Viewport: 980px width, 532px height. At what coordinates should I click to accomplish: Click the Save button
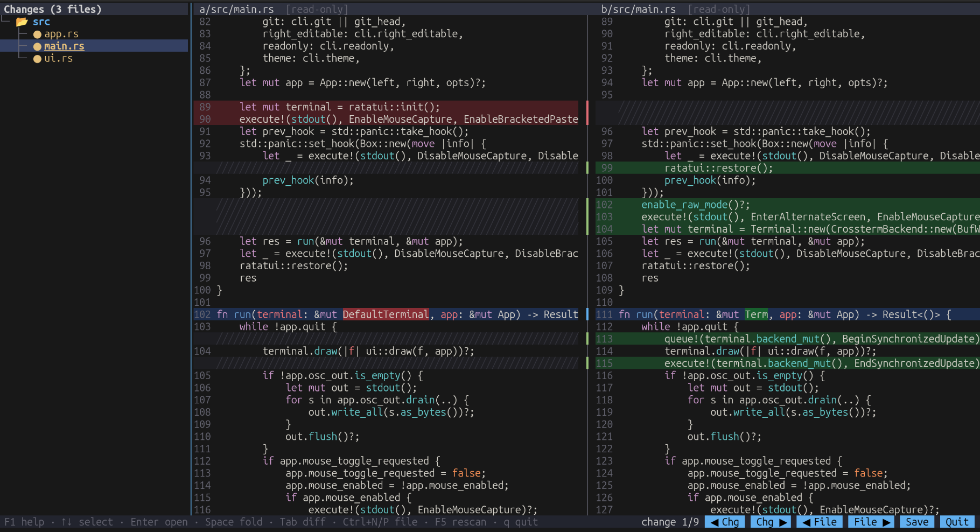tap(917, 522)
